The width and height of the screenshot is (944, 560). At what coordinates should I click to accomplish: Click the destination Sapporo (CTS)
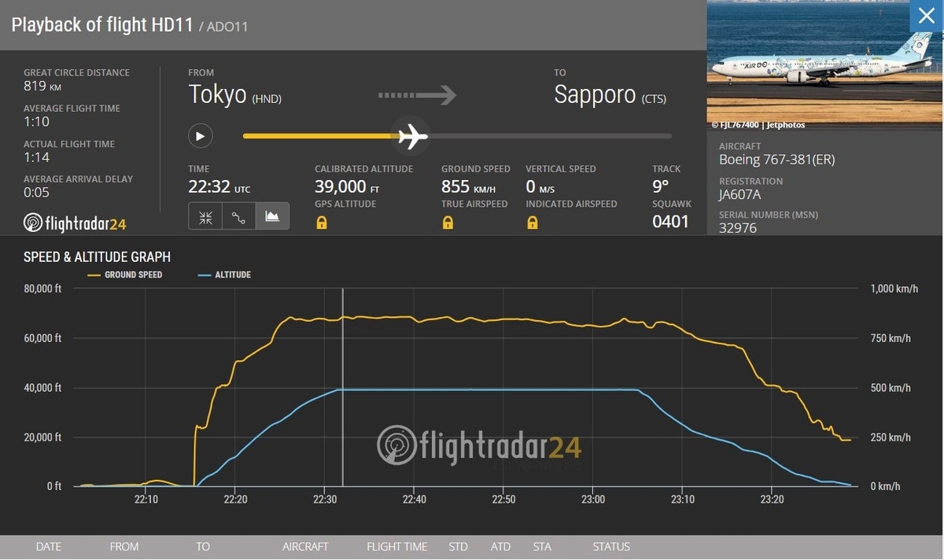pos(610,95)
